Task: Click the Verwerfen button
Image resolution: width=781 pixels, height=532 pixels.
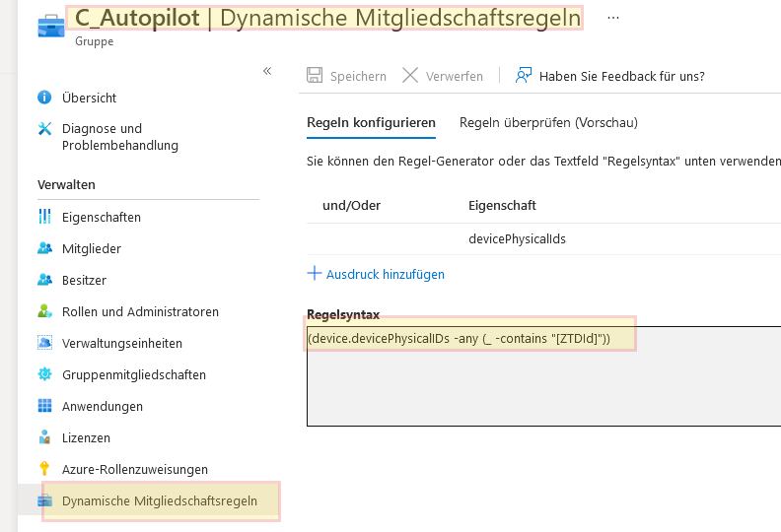Action: [x=443, y=76]
